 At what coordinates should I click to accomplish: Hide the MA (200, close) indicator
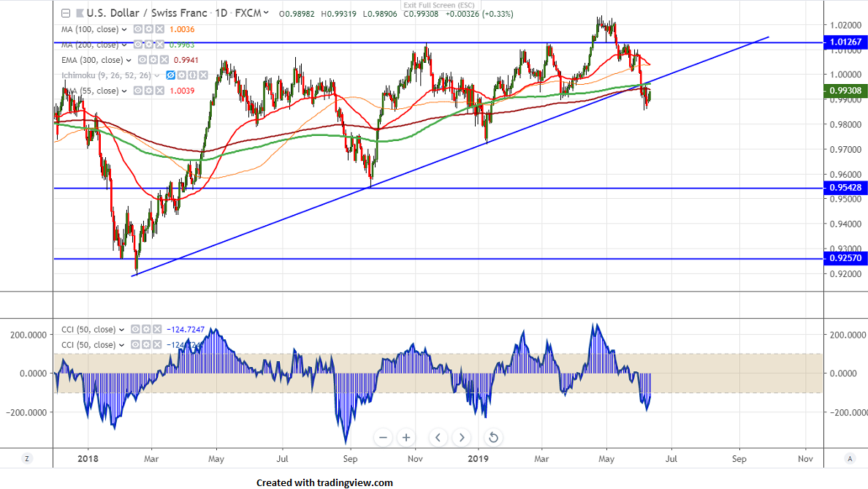click(x=139, y=45)
